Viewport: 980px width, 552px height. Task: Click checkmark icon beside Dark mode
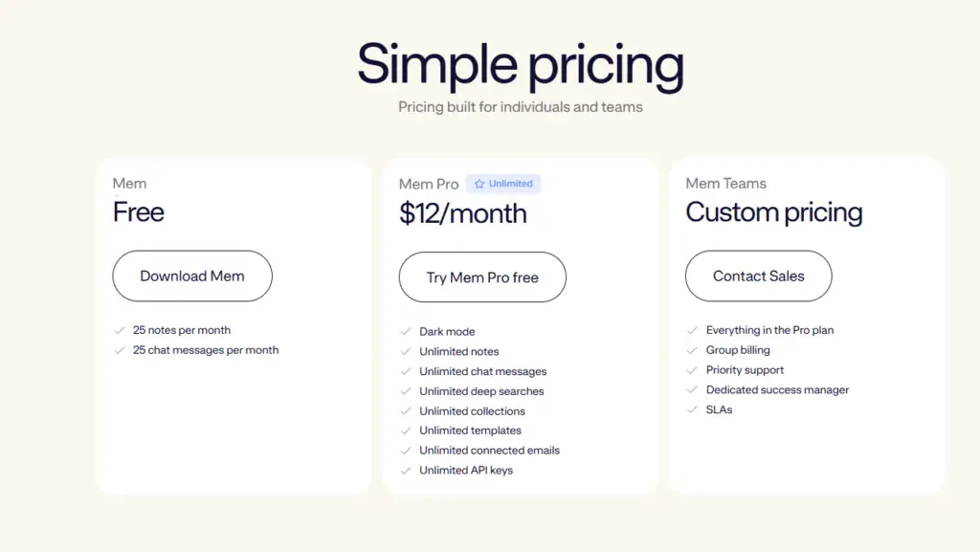pyautogui.click(x=406, y=331)
